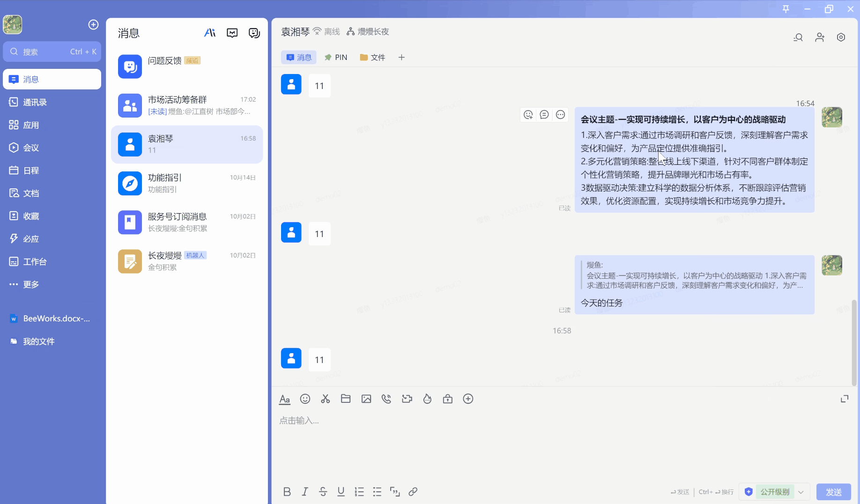This screenshot has height=504, width=860.
Task: Open the image upload icon in input toolbar
Action: tap(366, 399)
